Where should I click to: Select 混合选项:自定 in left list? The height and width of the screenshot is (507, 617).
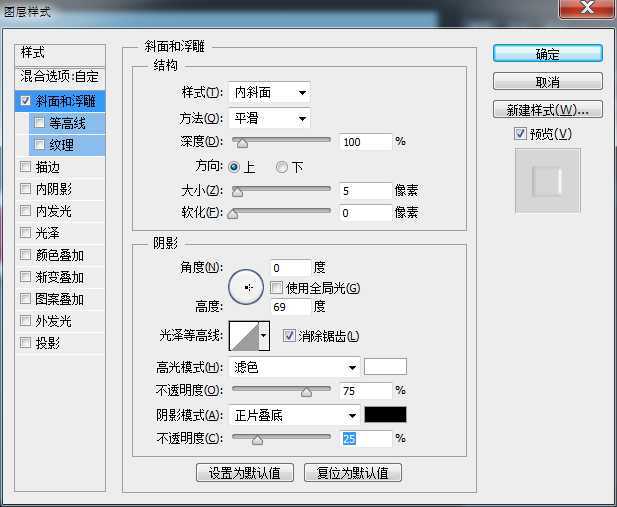(60, 76)
